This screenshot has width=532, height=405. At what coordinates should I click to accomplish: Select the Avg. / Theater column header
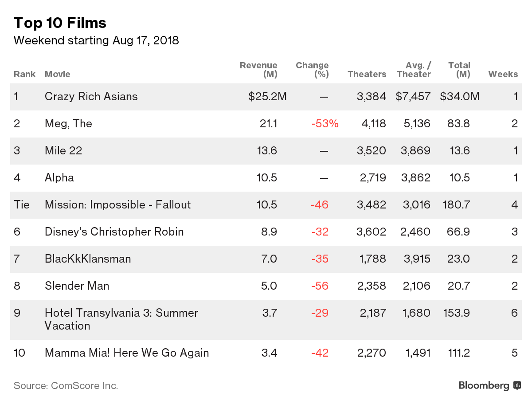point(414,70)
